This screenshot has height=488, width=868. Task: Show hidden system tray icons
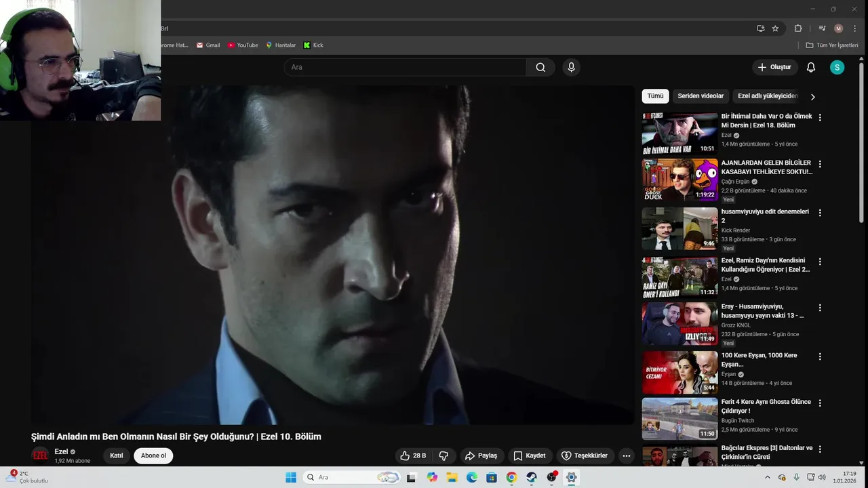[768, 477]
